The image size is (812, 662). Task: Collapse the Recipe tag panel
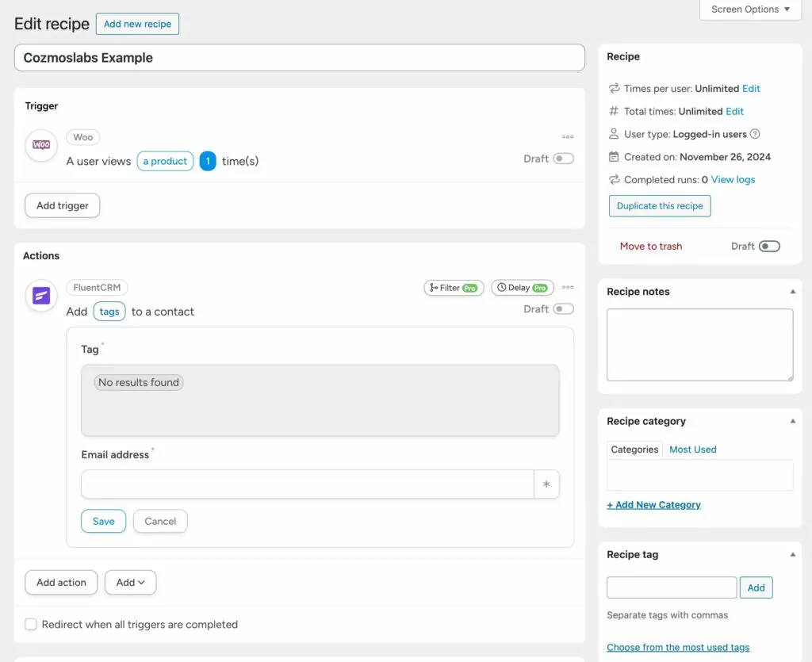point(792,554)
